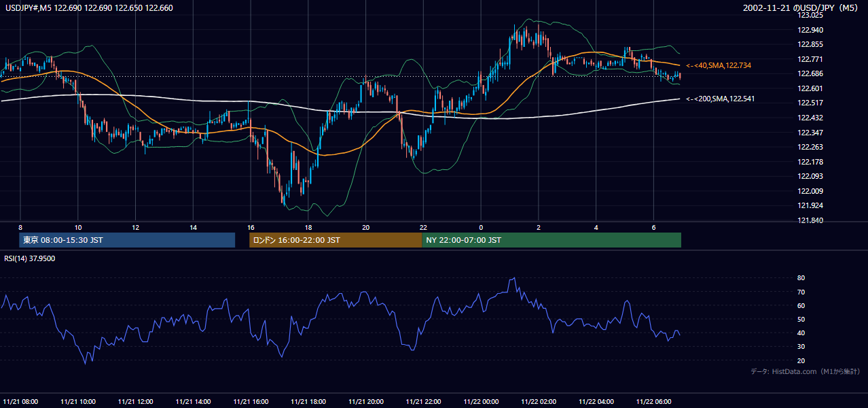868x408 pixels.
Task: Click the 11/21 14:00 time label
Action: tap(194, 401)
